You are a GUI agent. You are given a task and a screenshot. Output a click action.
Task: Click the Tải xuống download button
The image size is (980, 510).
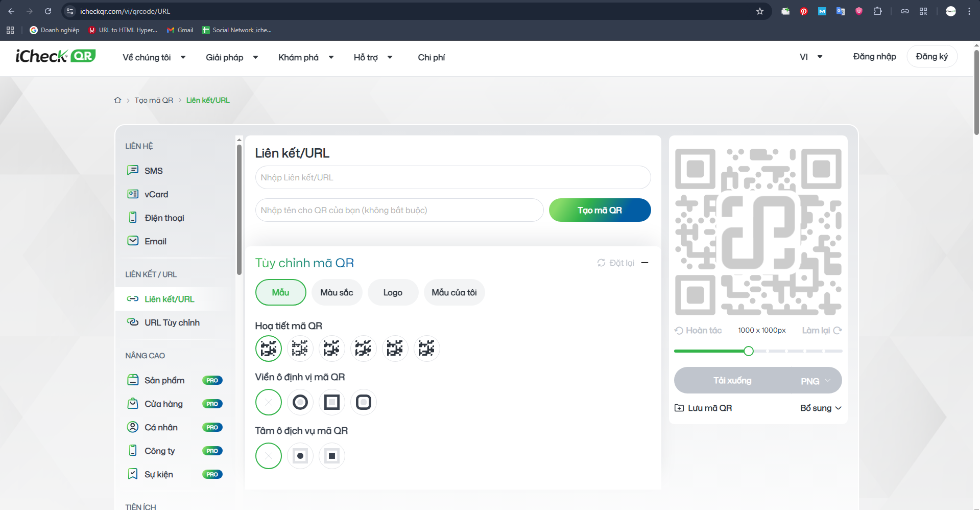(733, 380)
